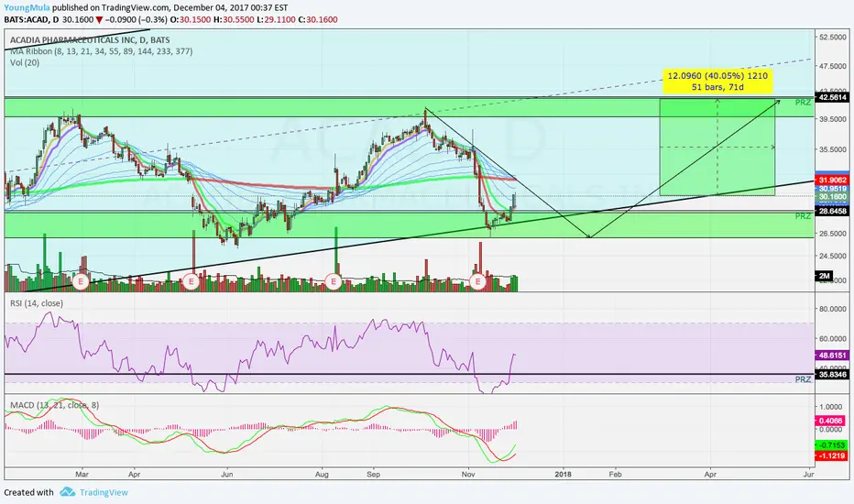Screen dimensions: 854x504
Task: Click the Aug date axis label
Action: 322,474
